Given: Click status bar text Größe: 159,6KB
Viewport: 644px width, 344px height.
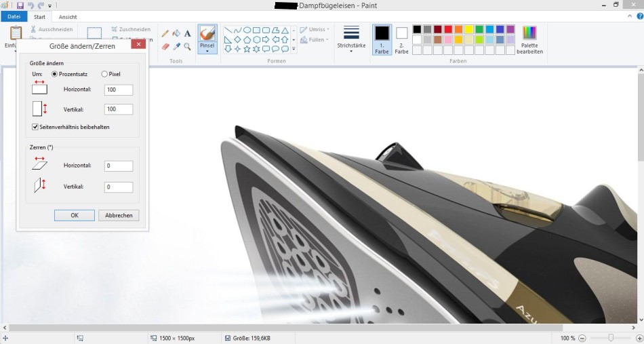Looking at the screenshot, I should (251, 339).
